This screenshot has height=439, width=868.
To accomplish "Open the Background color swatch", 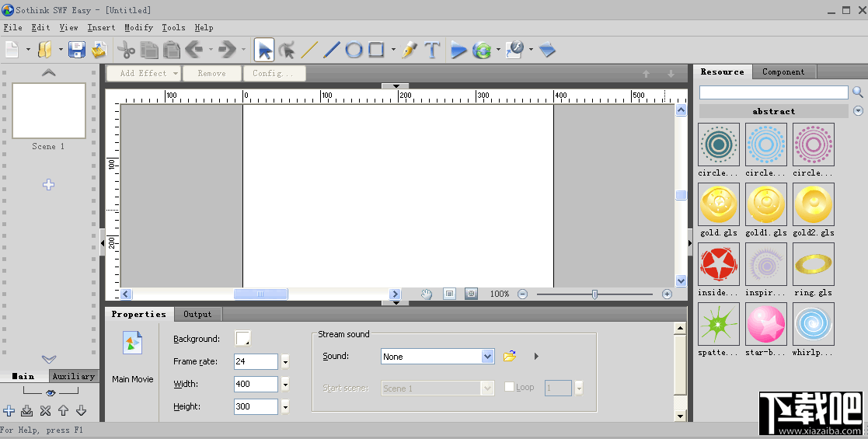I will point(243,339).
